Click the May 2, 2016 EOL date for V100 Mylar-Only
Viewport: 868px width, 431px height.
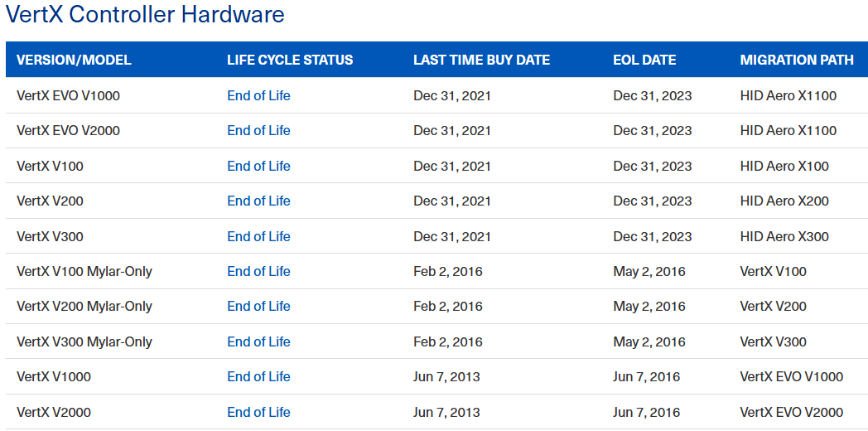[649, 272]
